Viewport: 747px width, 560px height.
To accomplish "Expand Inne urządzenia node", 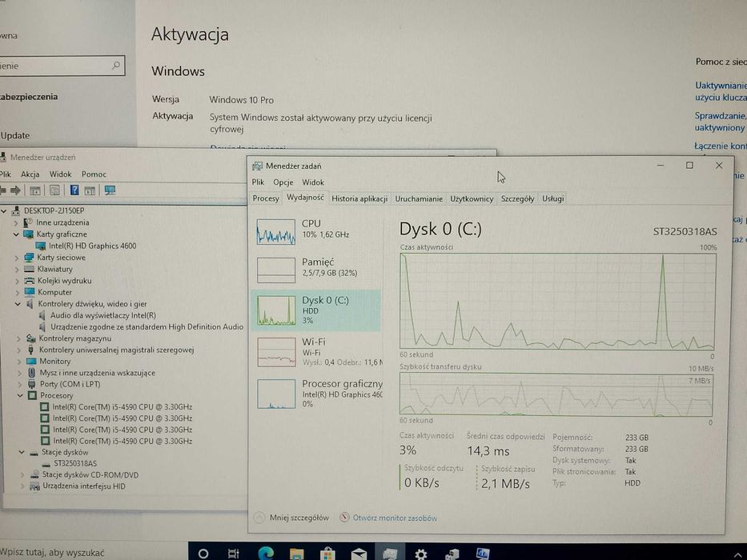I will point(16,223).
